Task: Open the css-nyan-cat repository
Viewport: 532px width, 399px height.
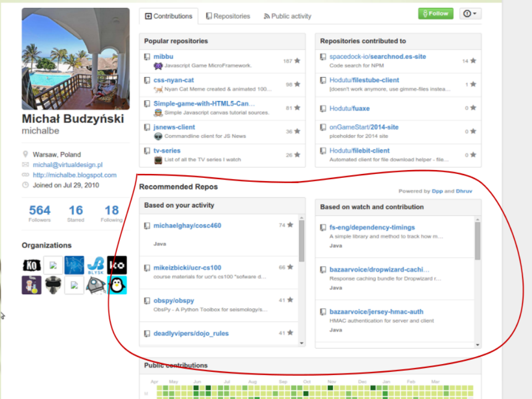Action: [173, 80]
